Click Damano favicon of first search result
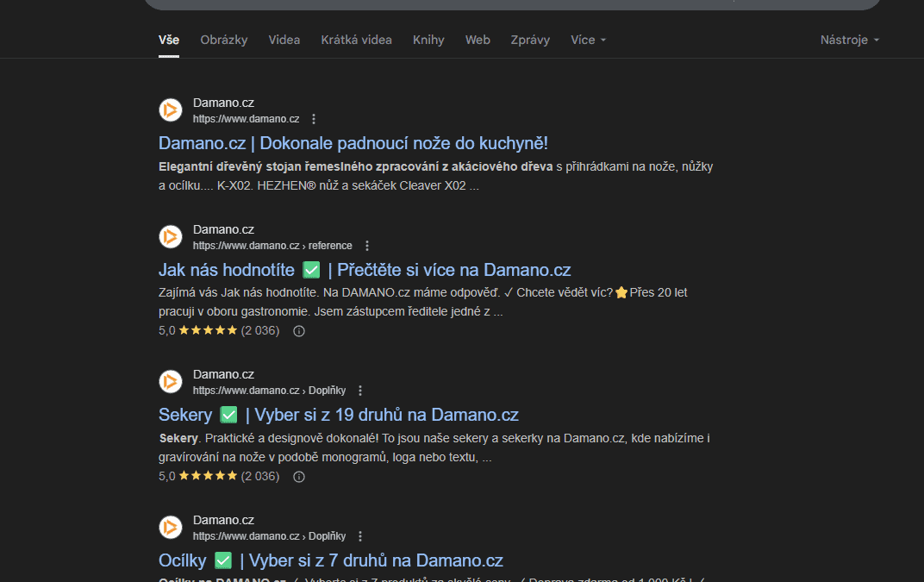Image resolution: width=924 pixels, height=582 pixels. click(x=171, y=110)
